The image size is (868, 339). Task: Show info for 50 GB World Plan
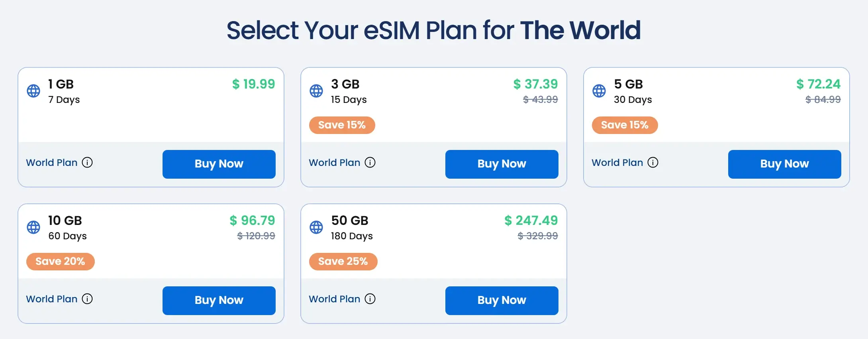pos(370,299)
